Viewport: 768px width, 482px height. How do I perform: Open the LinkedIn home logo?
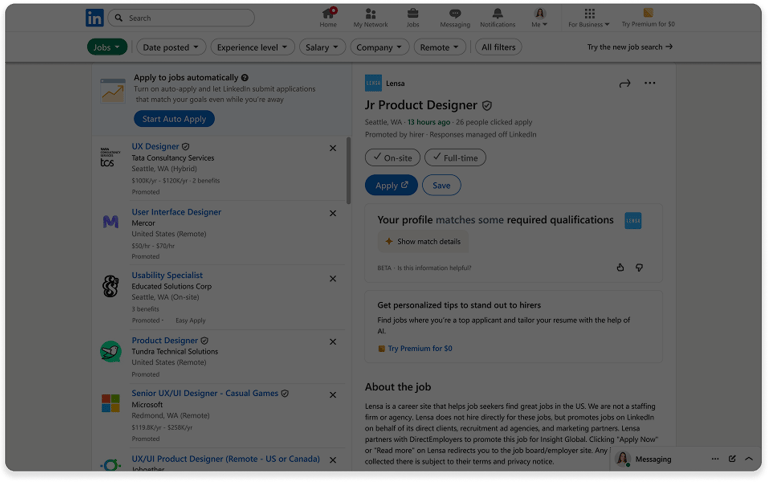[x=94, y=18]
